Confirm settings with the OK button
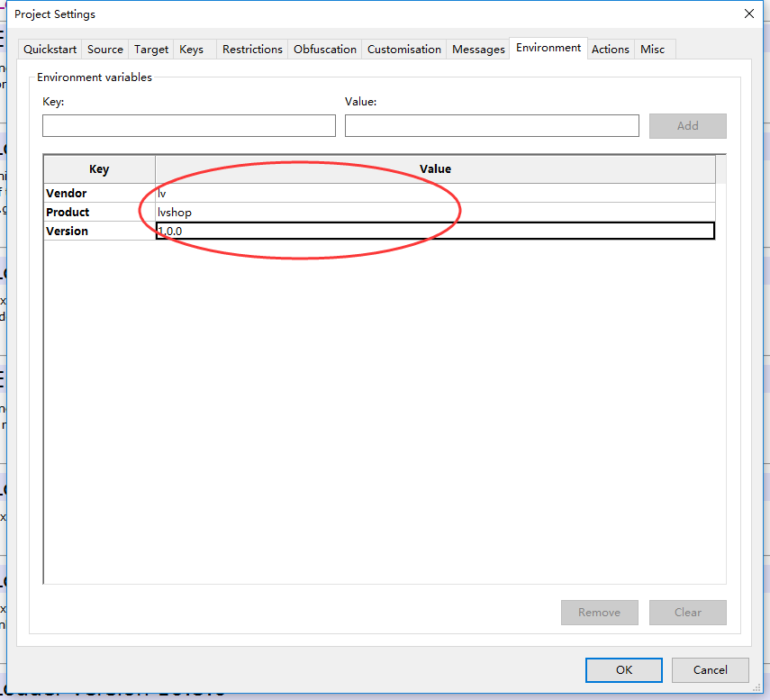Viewport: 770px width, 700px height. pyautogui.click(x=623, y=669)
